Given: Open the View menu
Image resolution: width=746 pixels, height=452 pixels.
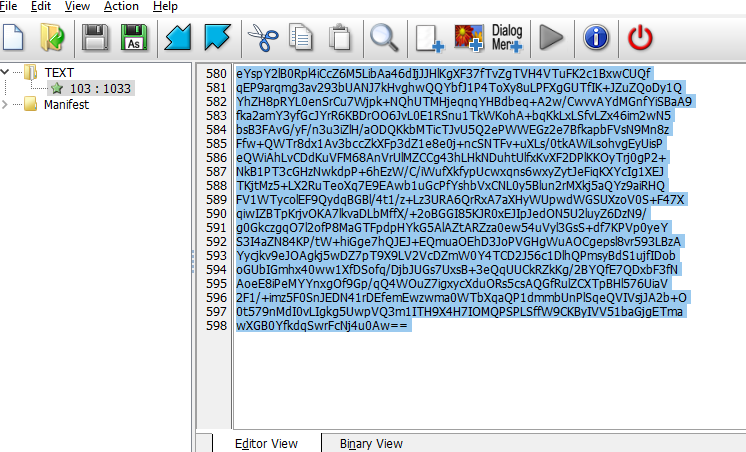Looking at the screenshot, I should point(77,6).
